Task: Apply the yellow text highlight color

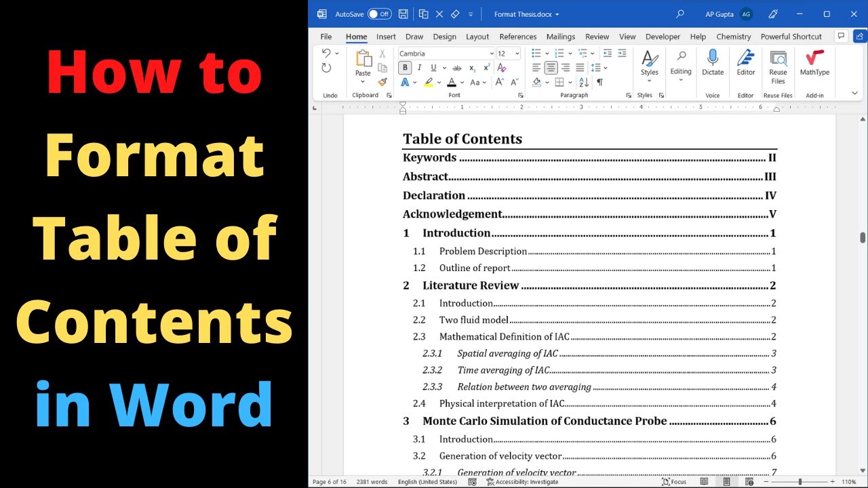Action: pyautogui.click(x=429, y=82)
